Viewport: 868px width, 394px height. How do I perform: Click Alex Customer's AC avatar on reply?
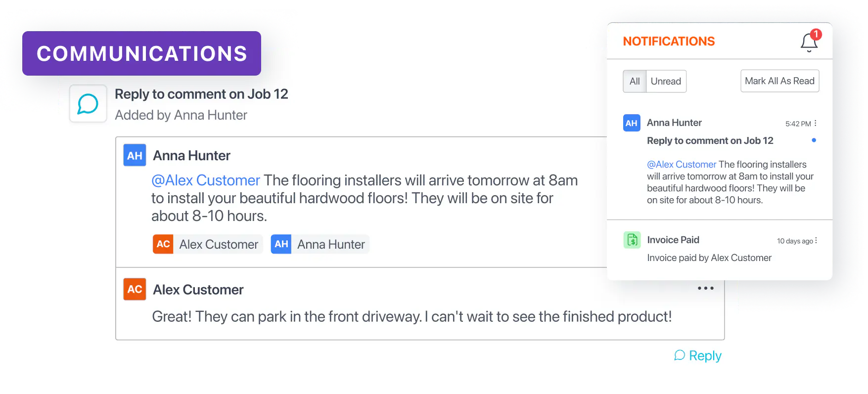(x=135, y=289)
